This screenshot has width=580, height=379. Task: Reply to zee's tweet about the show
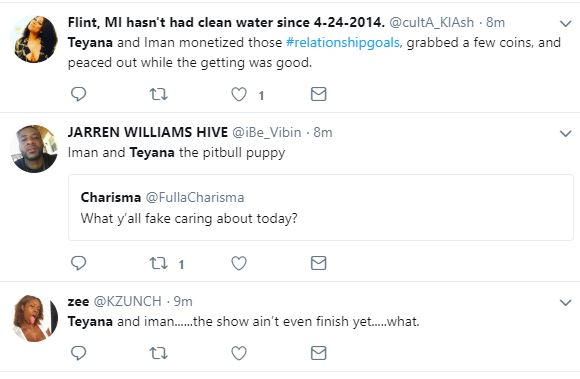(78, 353)
